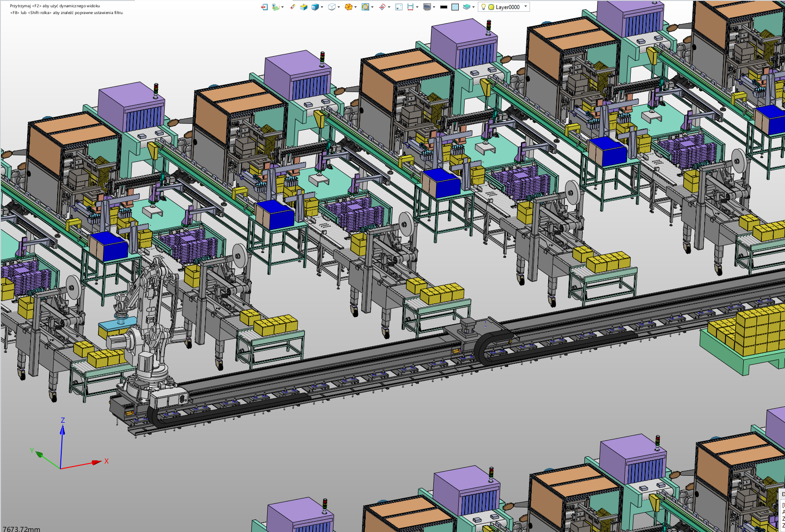Expand the arrow beside the dimension icon
785x532 pixels.
pyautogui.click(x=417, y=7)
